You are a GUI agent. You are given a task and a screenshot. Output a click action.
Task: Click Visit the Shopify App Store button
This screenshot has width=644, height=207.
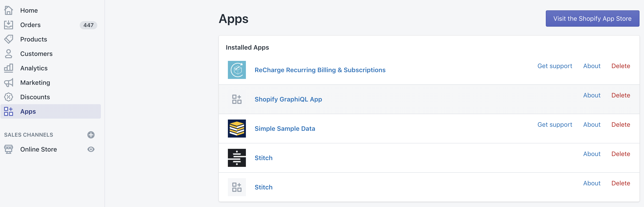click(x=592, y=18)
